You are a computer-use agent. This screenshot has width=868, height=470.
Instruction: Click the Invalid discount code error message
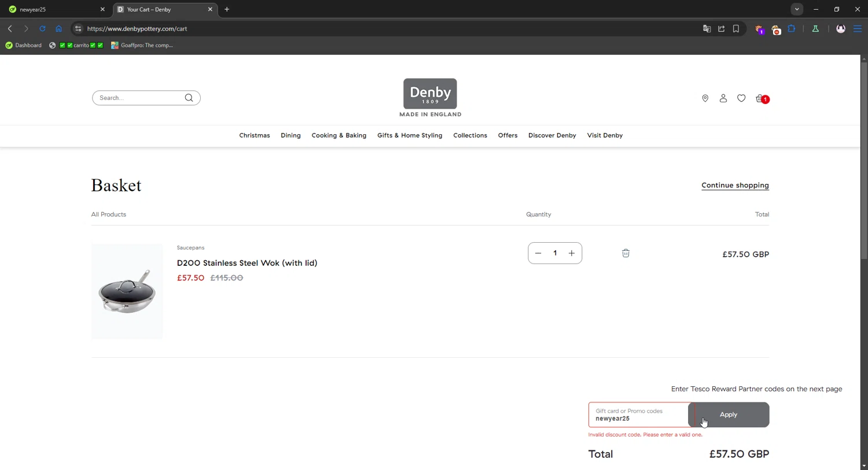pos(645,435)
